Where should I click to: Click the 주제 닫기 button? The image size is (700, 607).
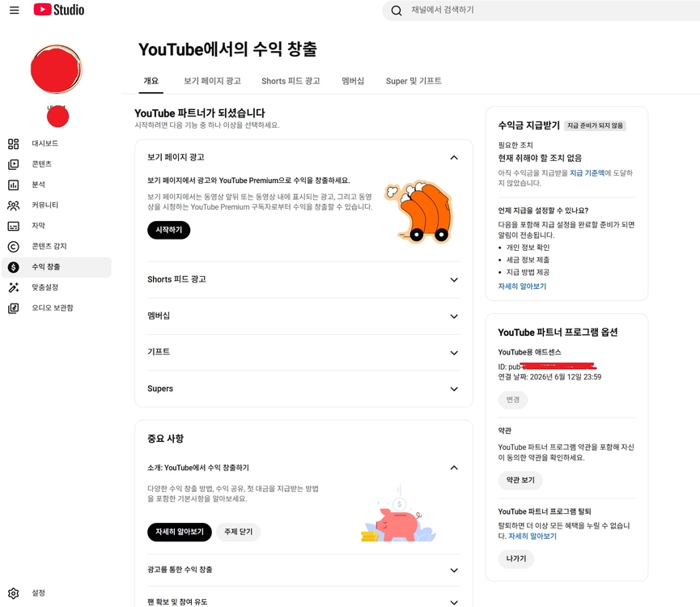point(239,532)
